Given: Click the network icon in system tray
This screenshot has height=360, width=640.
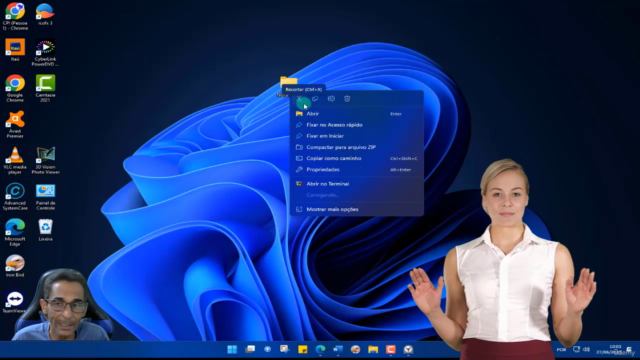Looking at the screenshot, I should pos(576,349).
